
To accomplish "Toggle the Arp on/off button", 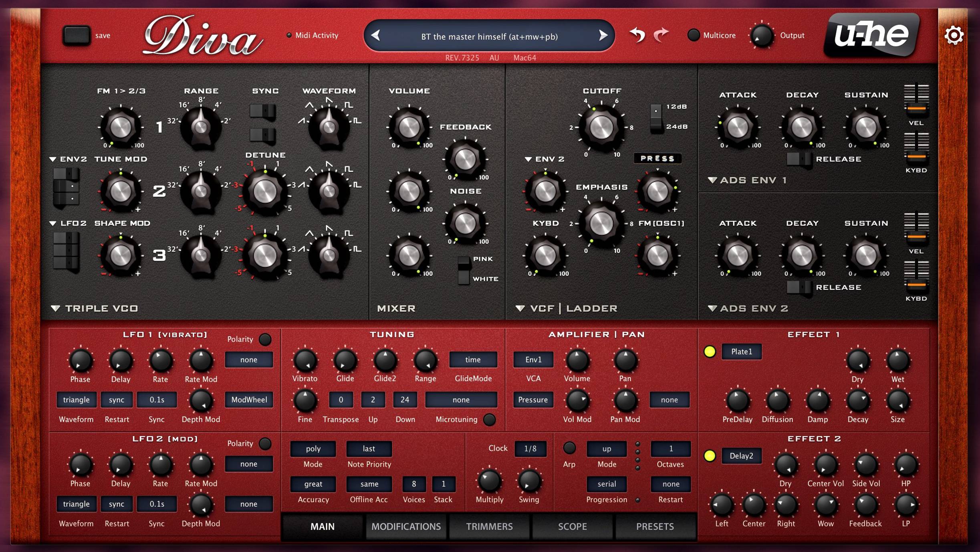I will point(569,448).
